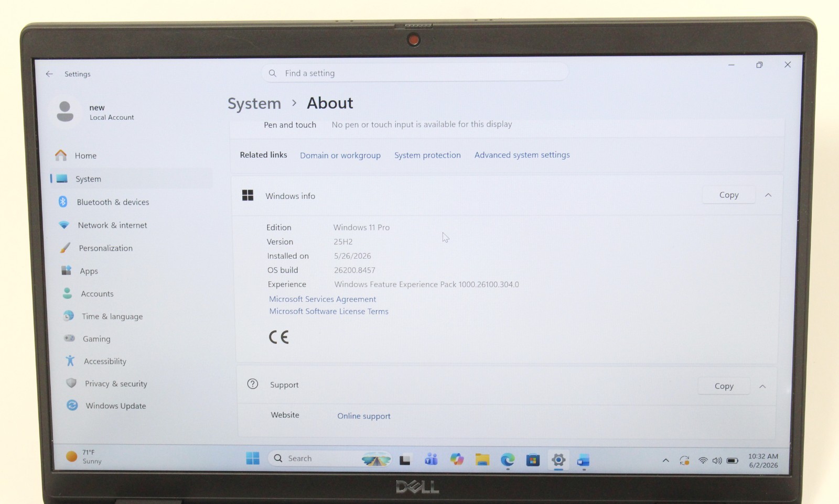Go back using the Settings back arrow
This screenshot has width=839, height=504.
tap(49, 74)
